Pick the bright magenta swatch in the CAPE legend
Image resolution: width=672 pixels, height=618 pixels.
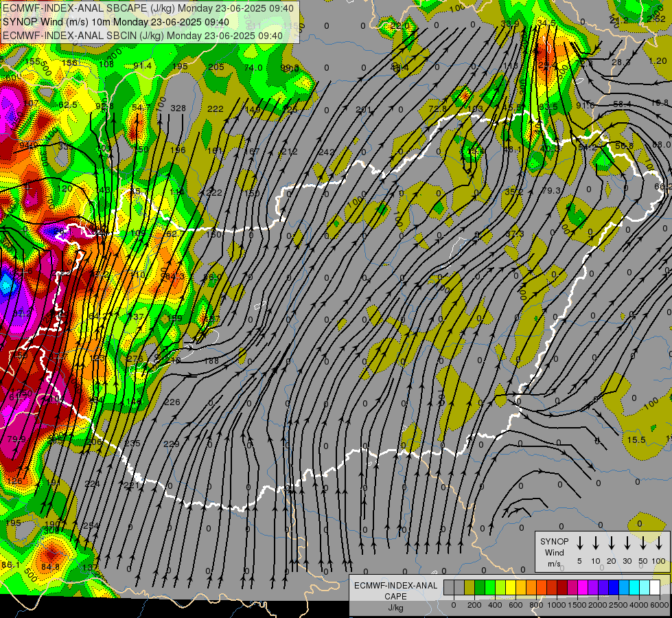pos(583,588)
